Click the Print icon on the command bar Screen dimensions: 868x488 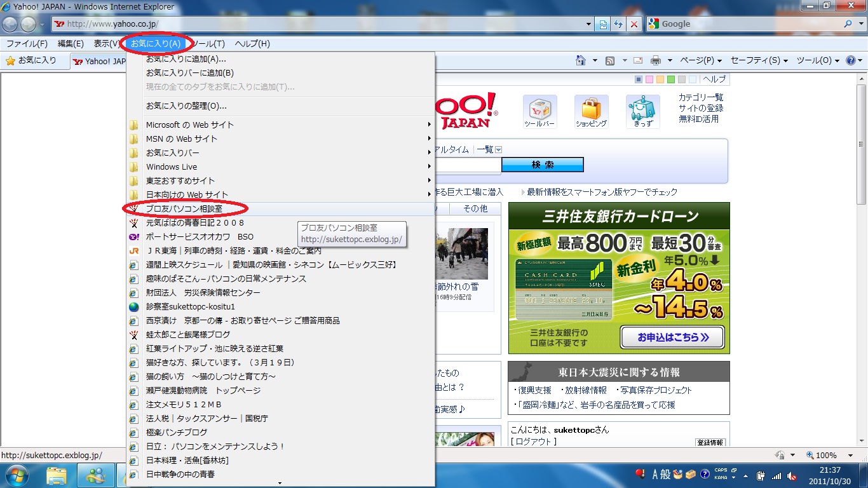tap(656, 60)
